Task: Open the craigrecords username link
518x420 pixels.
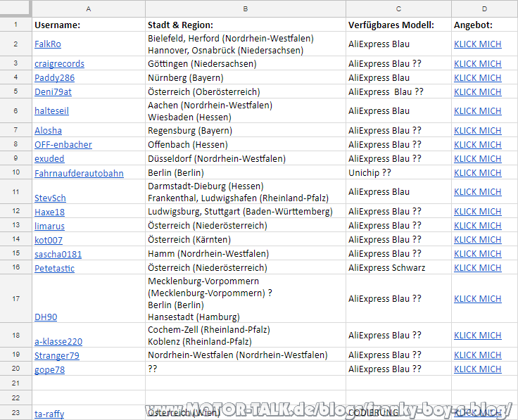Action: tap(59, 64)
